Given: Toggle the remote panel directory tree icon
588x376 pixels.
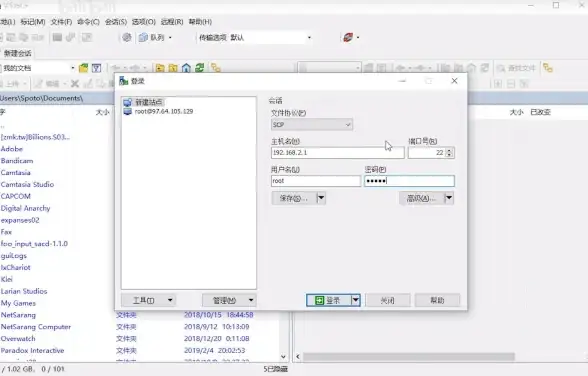Looking at the screenshot, I should coord(548,68).
